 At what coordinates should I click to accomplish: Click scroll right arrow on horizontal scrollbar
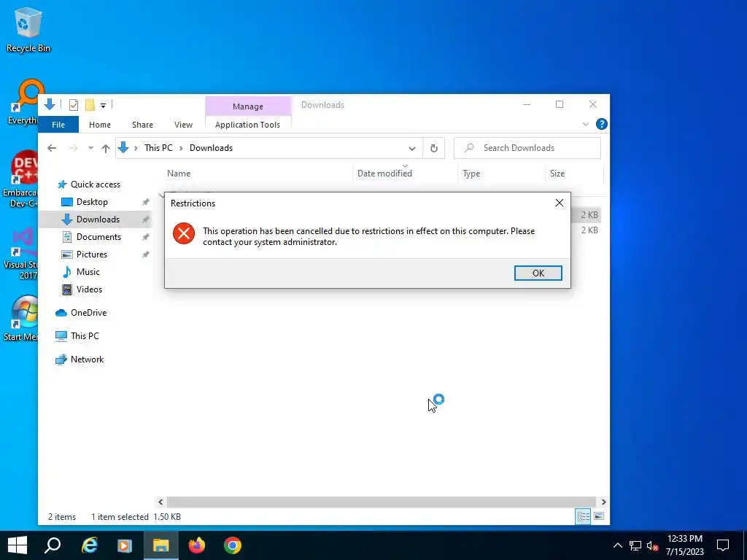pyautogui.click(x=603, y=502)
